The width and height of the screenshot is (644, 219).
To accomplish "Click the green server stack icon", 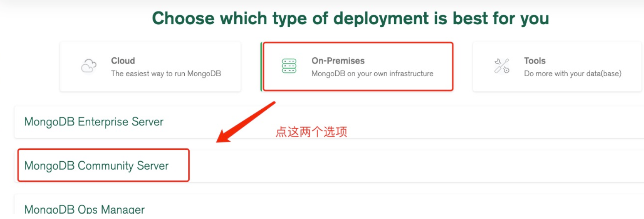I will tap(289, 66).
